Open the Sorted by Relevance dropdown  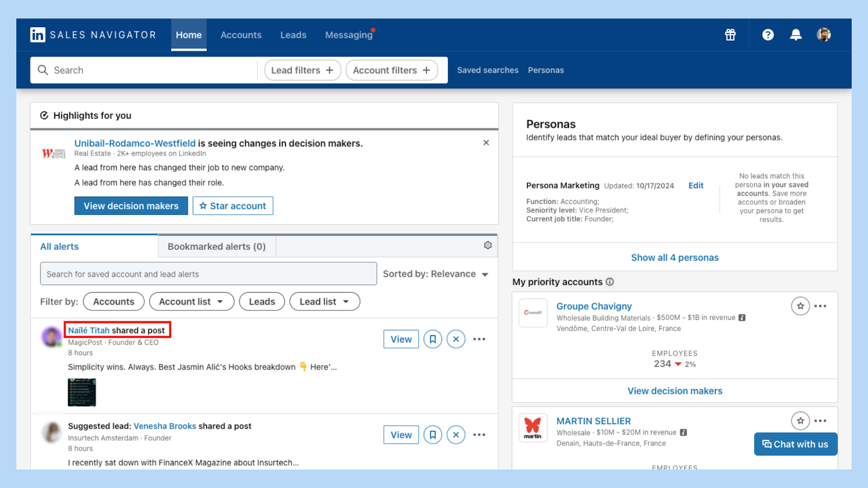(x=436, y=274)
